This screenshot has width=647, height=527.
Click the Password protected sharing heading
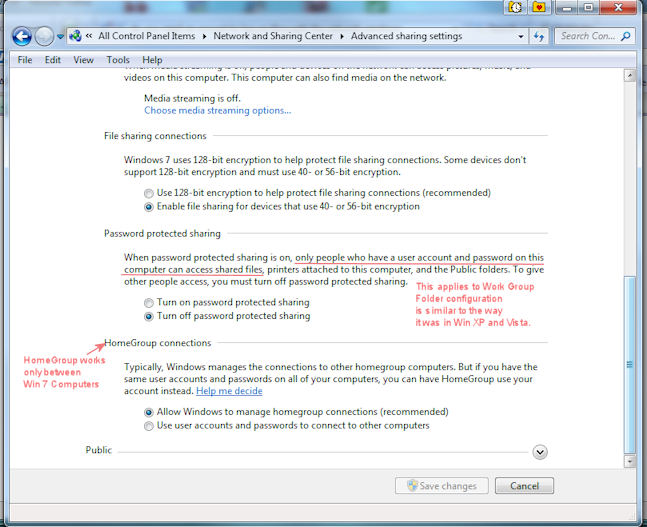(162, 234)
